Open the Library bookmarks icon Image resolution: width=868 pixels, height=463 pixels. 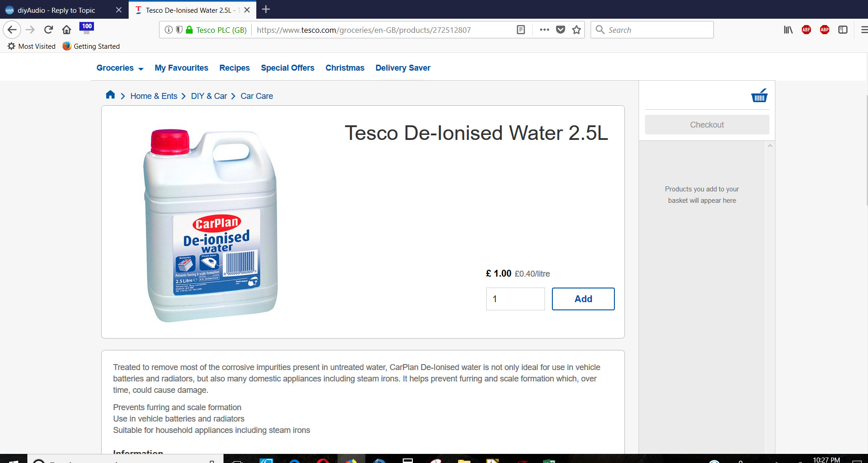tap(788, 30)
